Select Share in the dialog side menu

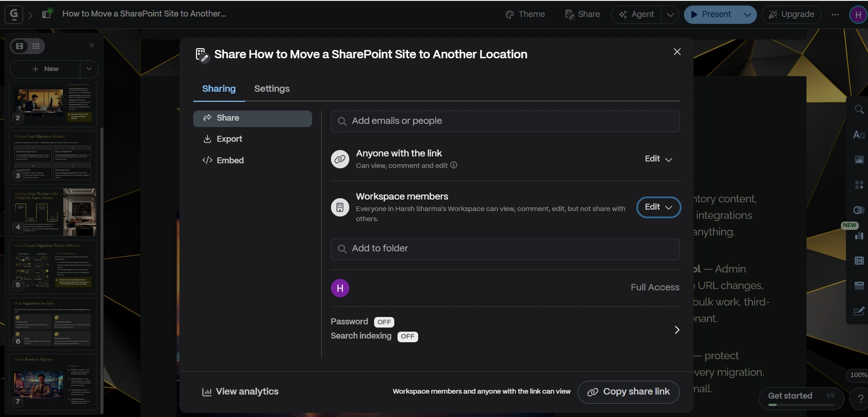[252, 118]
